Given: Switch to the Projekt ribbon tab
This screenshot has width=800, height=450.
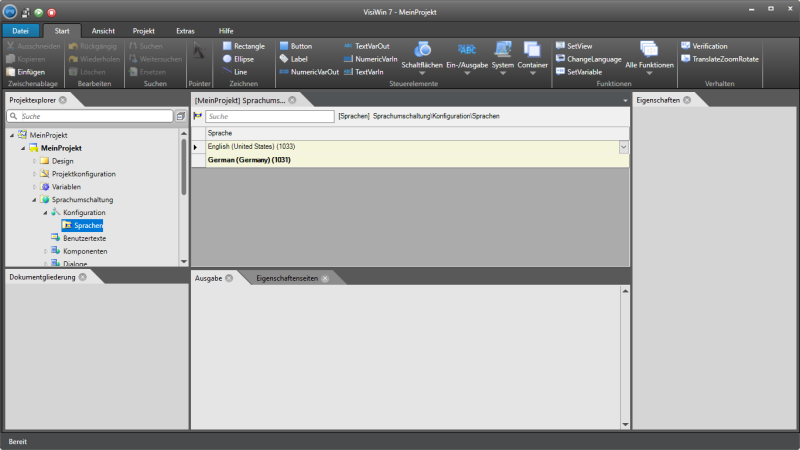Looking at the screenshot, I should click(x=143, y=31).
